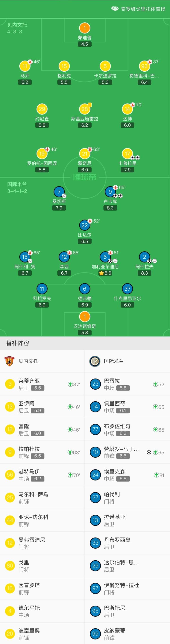
Task: Click the 贝内文托 team name header
Action: click(x=28, y=361)
